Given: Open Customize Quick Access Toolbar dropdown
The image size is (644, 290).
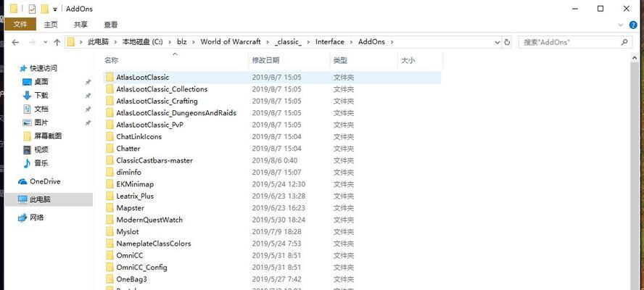Looking at the screenshot, I should tap(55, 9).
